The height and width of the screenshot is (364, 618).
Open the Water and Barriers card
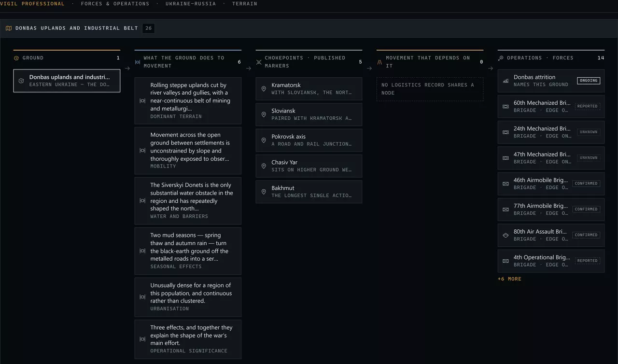[188, 201]
